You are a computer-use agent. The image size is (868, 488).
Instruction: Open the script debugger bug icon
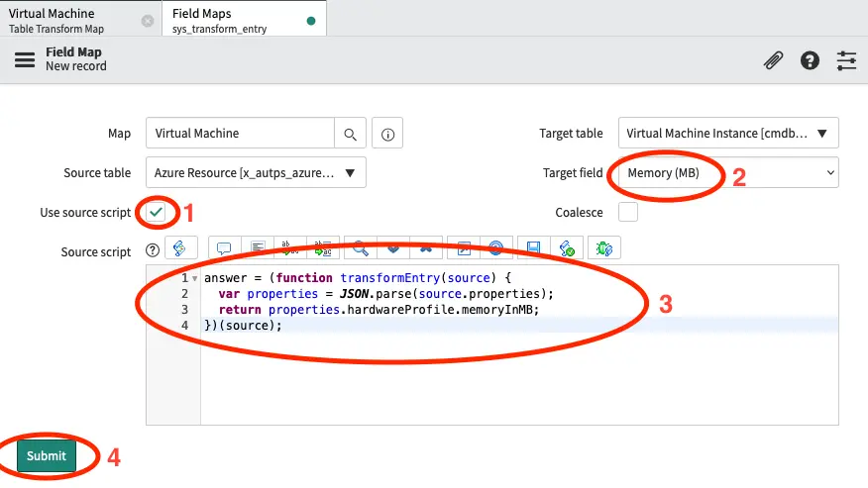[x=602, y=247]
